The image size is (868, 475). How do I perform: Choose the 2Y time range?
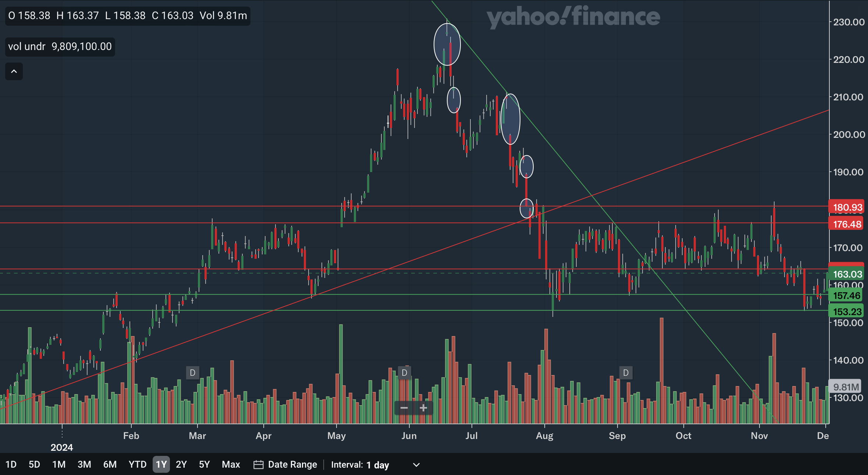181,465
